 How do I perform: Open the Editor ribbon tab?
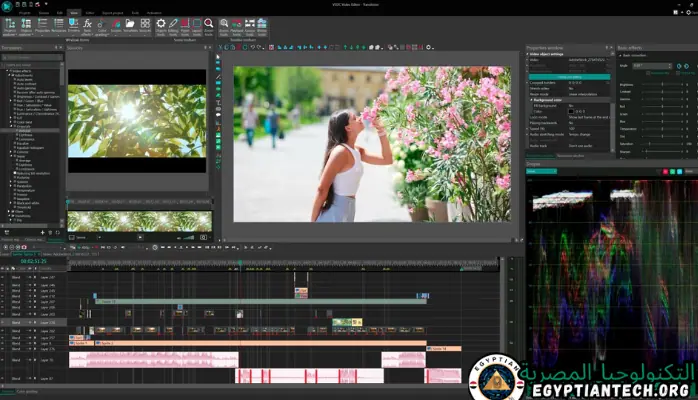pyautogui.click(x=90, y=13)
